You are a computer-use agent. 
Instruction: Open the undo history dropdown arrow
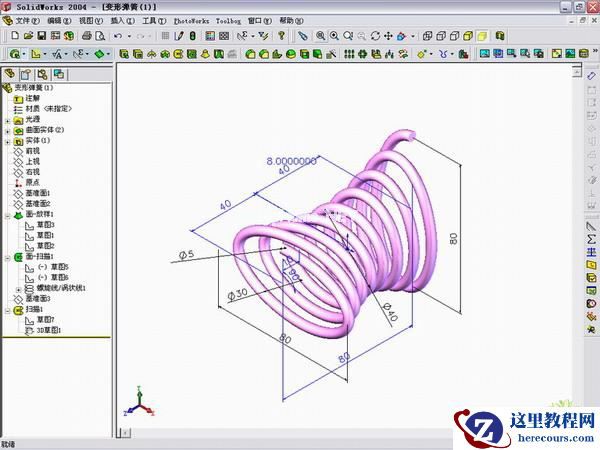(129, 36)
